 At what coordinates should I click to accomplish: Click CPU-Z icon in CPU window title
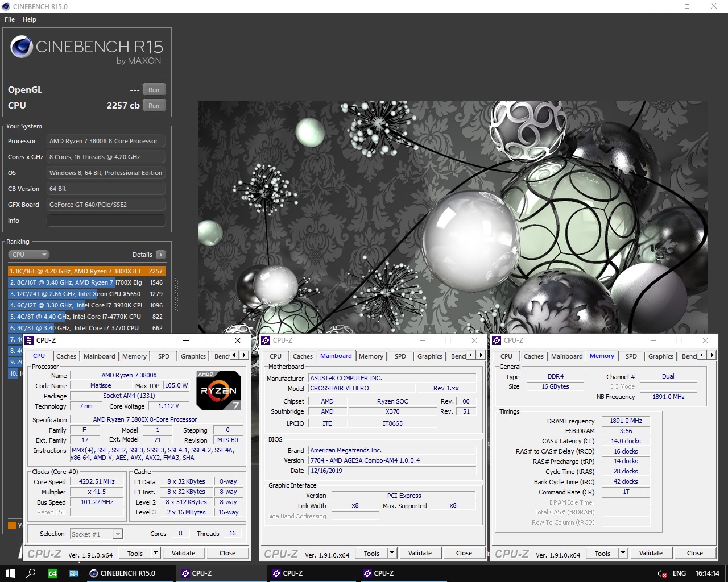tap(30, 340)
